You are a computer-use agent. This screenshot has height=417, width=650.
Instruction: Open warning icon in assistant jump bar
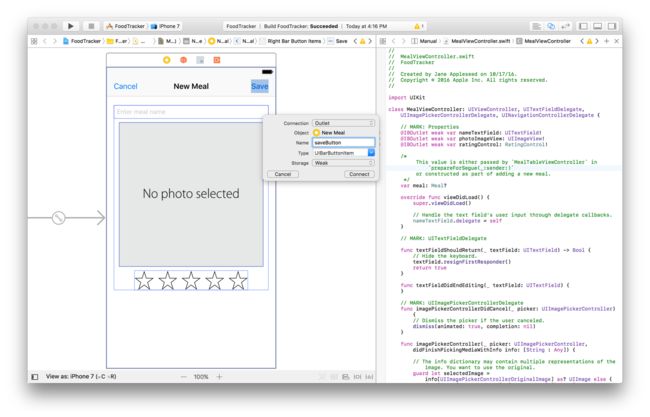(x=589, y=41)
